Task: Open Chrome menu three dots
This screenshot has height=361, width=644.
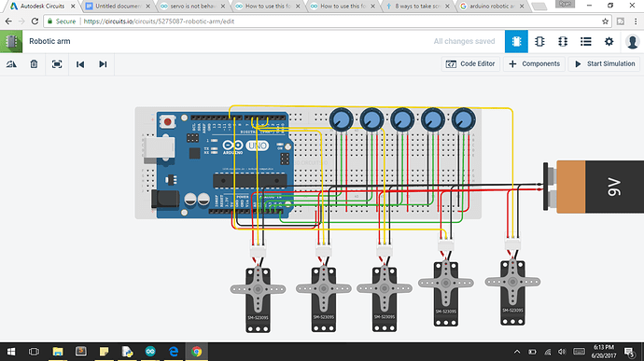Action: click(636, 21)
